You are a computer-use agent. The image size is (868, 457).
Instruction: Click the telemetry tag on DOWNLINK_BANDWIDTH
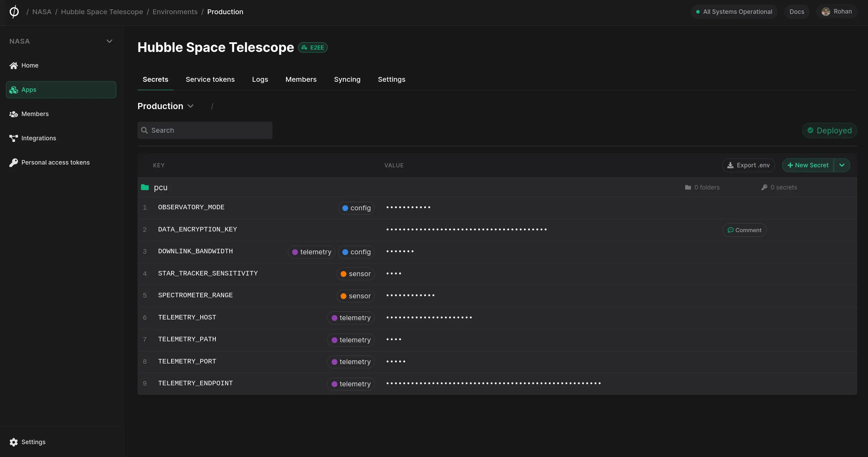(x=311, y=252)
